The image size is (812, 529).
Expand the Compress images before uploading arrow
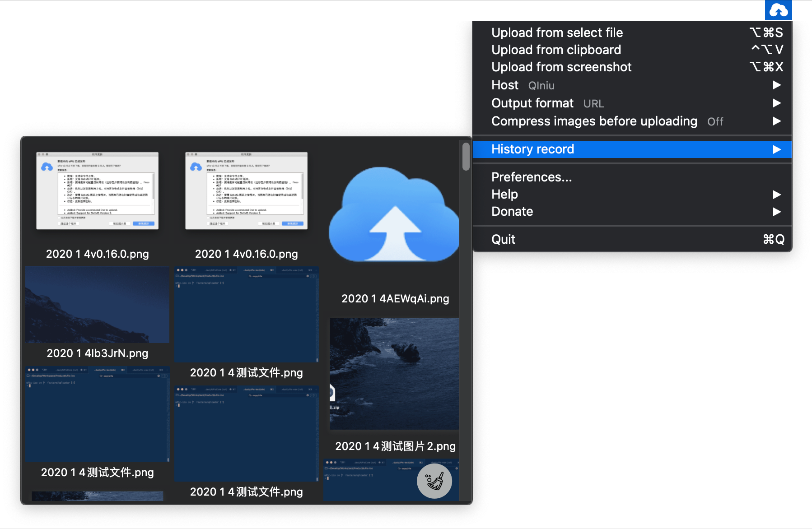coord(777,121)
